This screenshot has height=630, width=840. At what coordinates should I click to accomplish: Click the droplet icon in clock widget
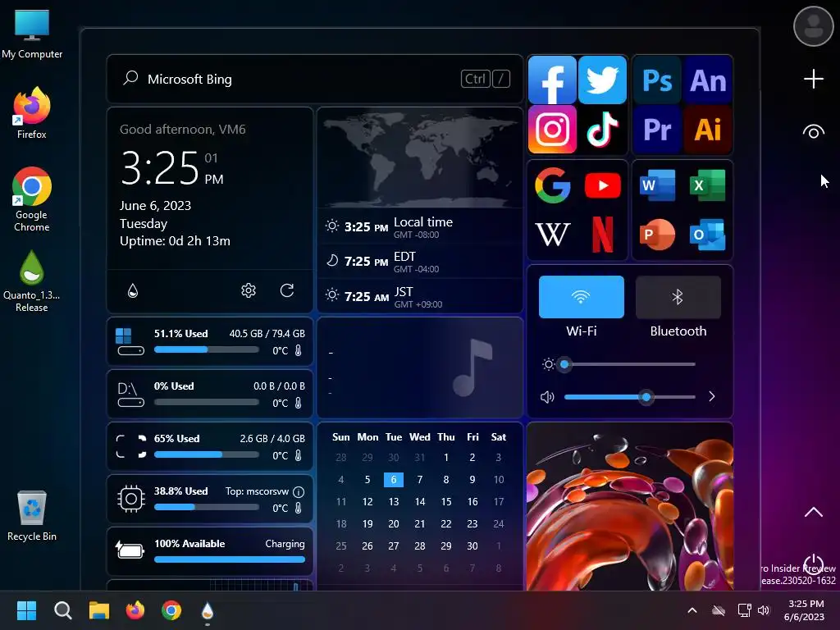133,290
